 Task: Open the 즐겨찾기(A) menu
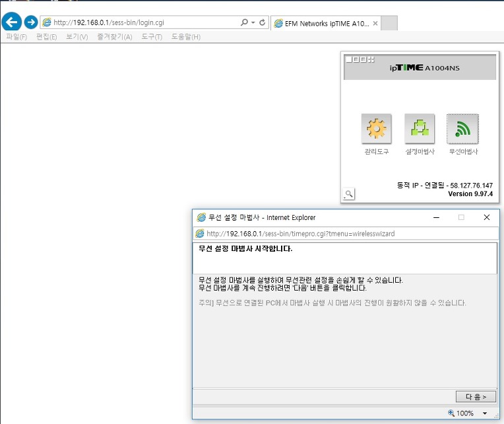pos(115,37)
